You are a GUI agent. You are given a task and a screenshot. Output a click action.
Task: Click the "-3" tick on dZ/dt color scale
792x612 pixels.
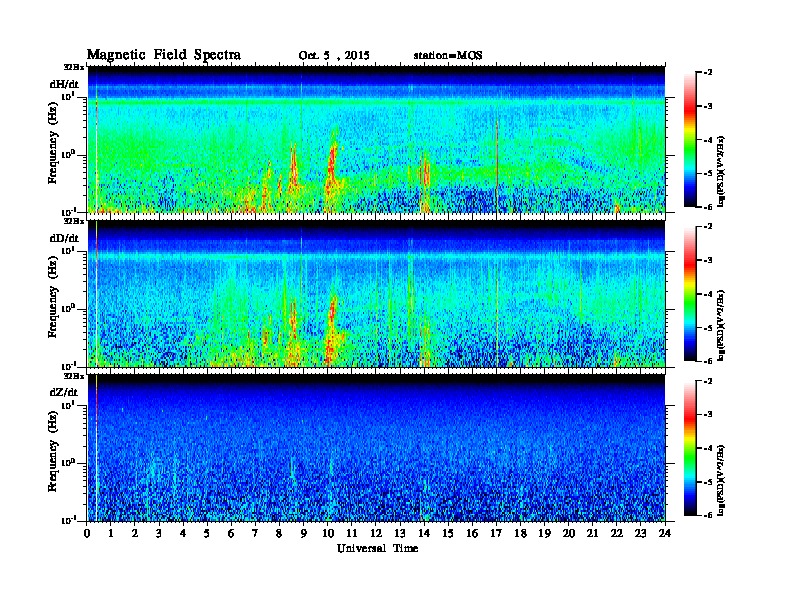708,415
